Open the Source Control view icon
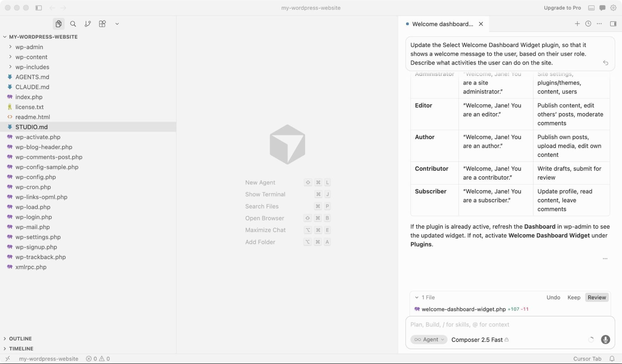622x364 pixels. [88, 24]
